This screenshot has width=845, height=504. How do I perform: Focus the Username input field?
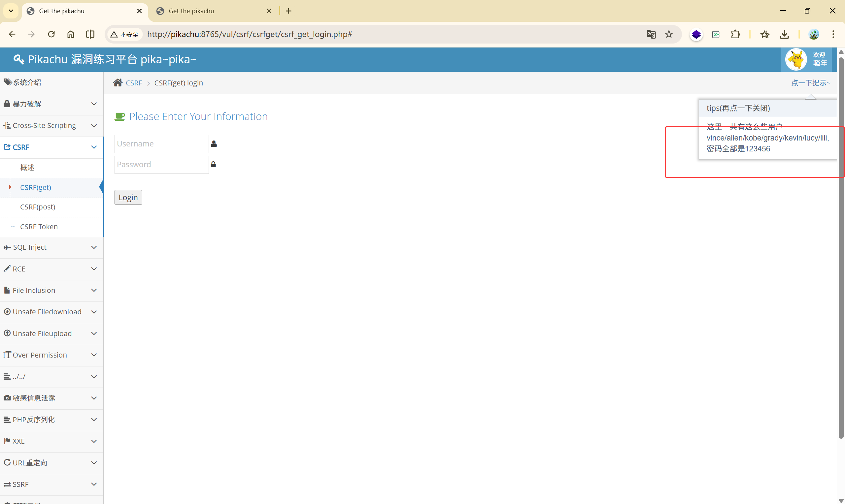[x=161, y=144]
